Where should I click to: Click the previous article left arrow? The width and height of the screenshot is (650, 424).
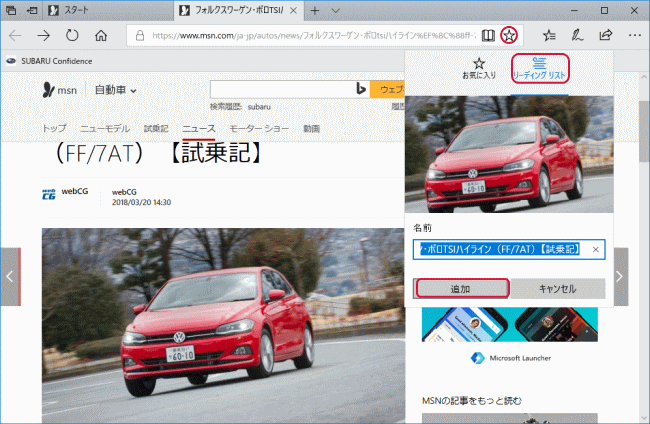[x=10, y=276]
